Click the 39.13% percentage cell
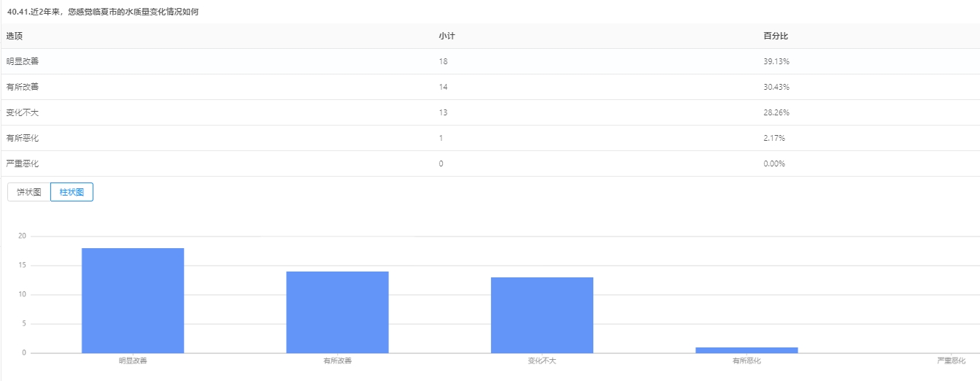This screenshot has height=381, width=980. tap(776, 61)
